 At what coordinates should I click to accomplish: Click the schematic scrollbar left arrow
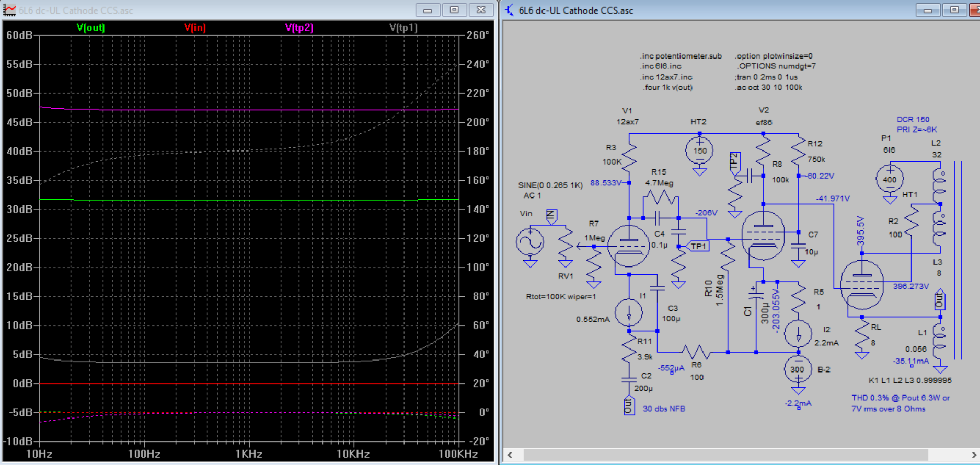510,455
